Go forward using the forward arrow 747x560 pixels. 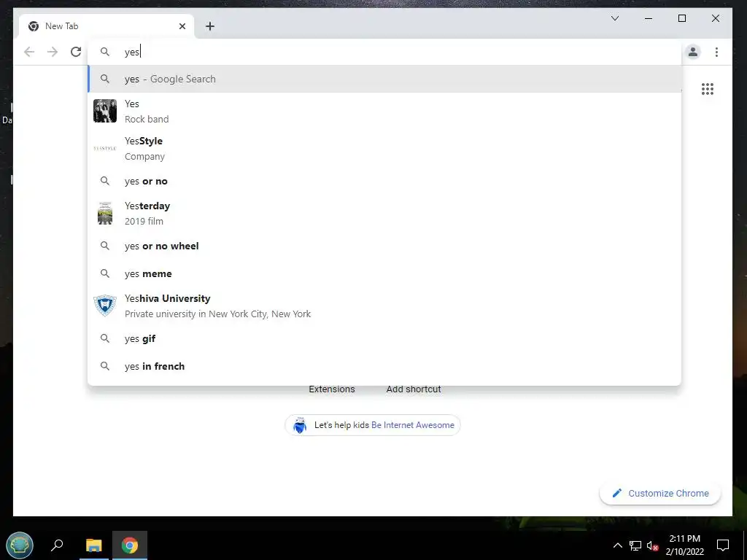(x=53, y=52)
